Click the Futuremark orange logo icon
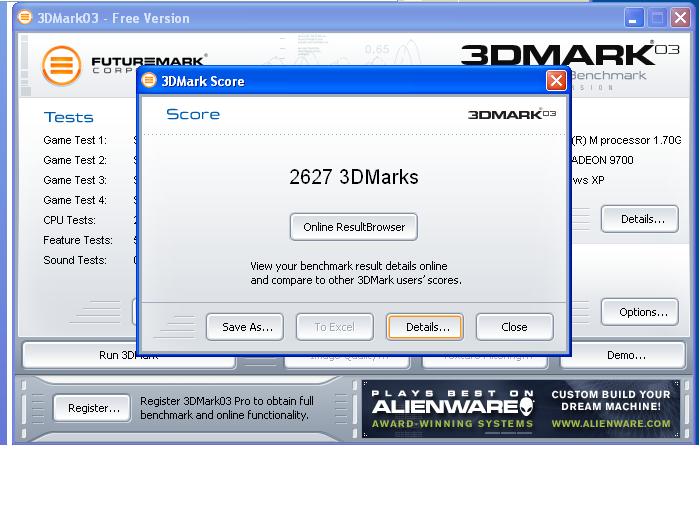Image resolution: width=700 pixels, height=525 pixels. (61, 65)
